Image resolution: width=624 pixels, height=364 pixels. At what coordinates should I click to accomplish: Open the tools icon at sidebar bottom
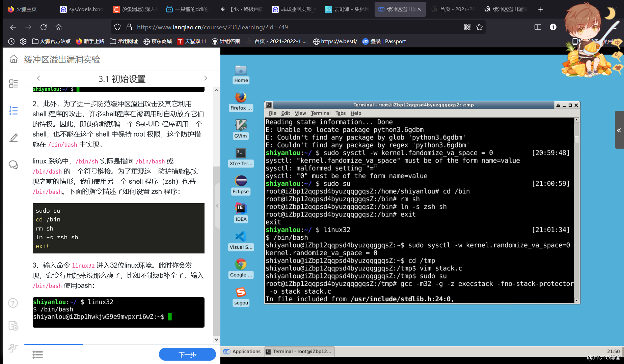click(13, 348)
